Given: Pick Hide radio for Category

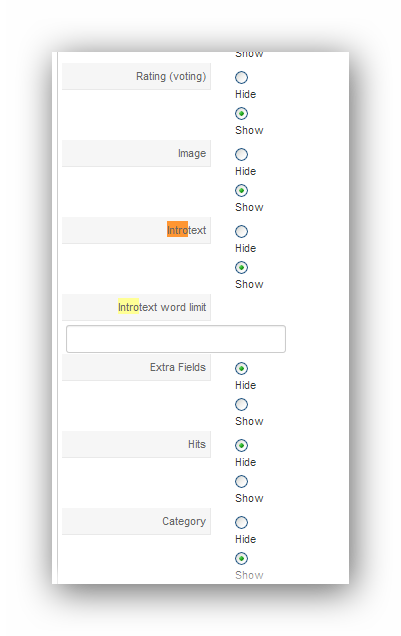Looking at the screenshot, I should 241,522.
